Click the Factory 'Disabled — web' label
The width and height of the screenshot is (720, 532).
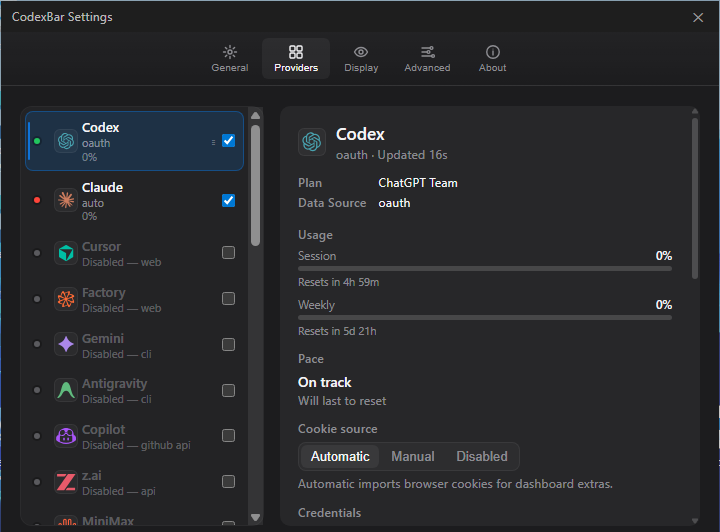click(122, 308)
